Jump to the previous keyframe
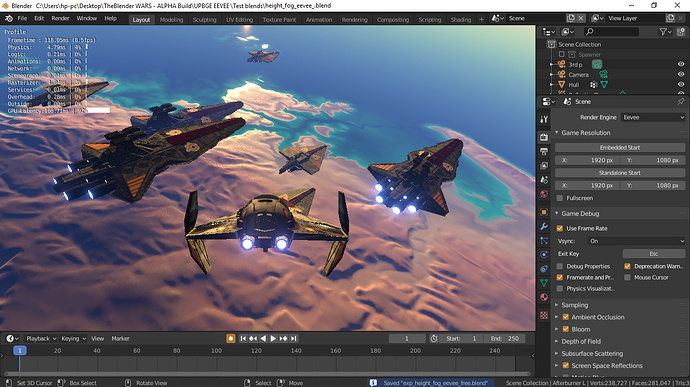The image size is (690, 387). coord(253,338)
